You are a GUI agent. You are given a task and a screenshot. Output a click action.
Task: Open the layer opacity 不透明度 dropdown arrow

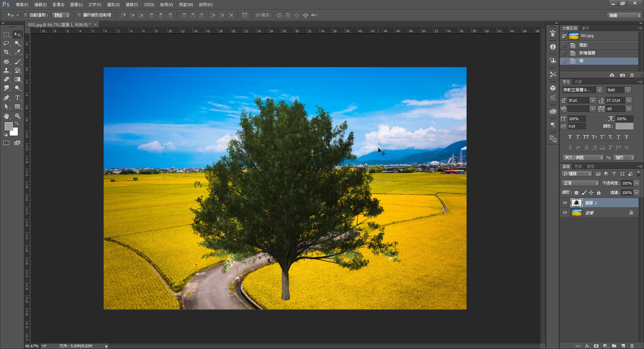(x=636, y=183)
